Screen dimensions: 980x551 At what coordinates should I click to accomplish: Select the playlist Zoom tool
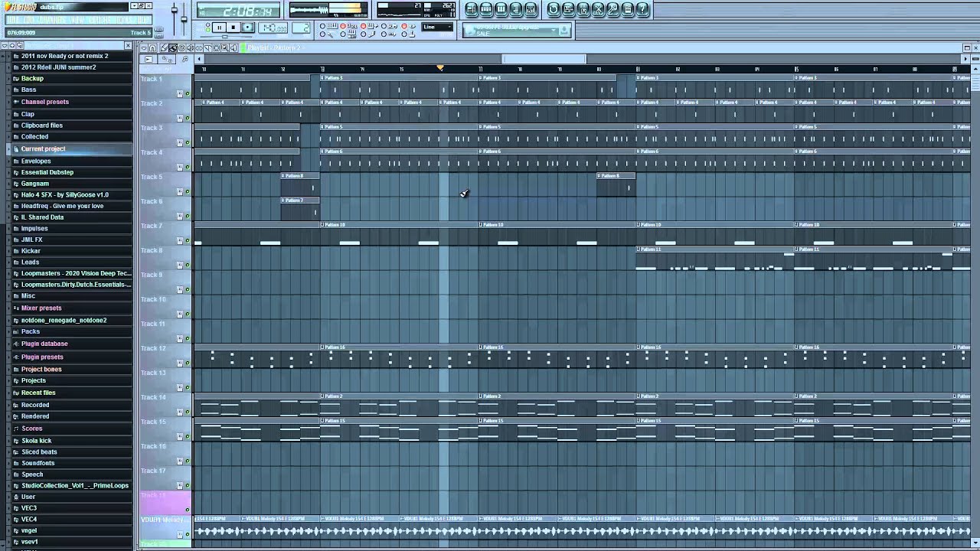point(224,47)
